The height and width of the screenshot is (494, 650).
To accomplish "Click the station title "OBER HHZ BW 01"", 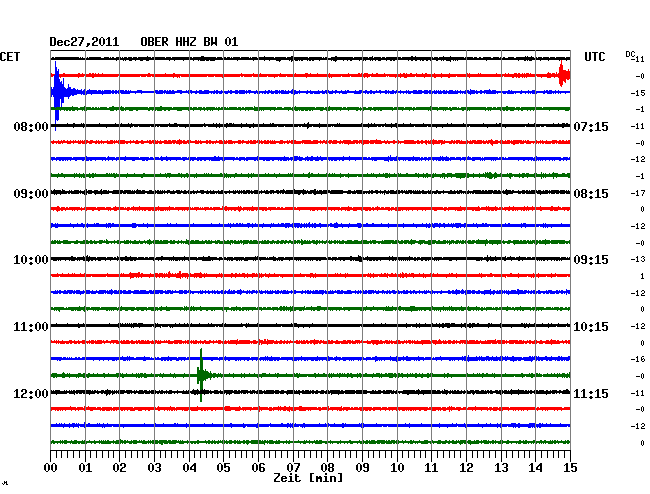I will tap(189, 42).
